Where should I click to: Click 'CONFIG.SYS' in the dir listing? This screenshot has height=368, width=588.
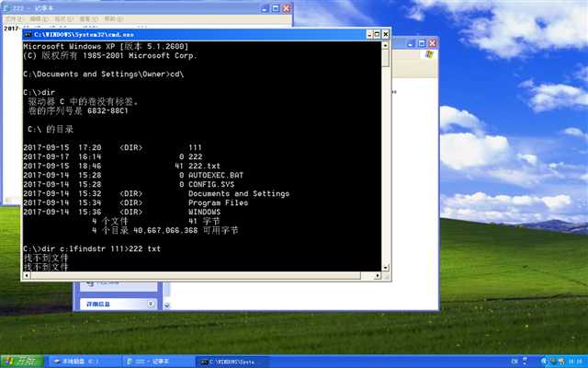(x=211, y=184)
